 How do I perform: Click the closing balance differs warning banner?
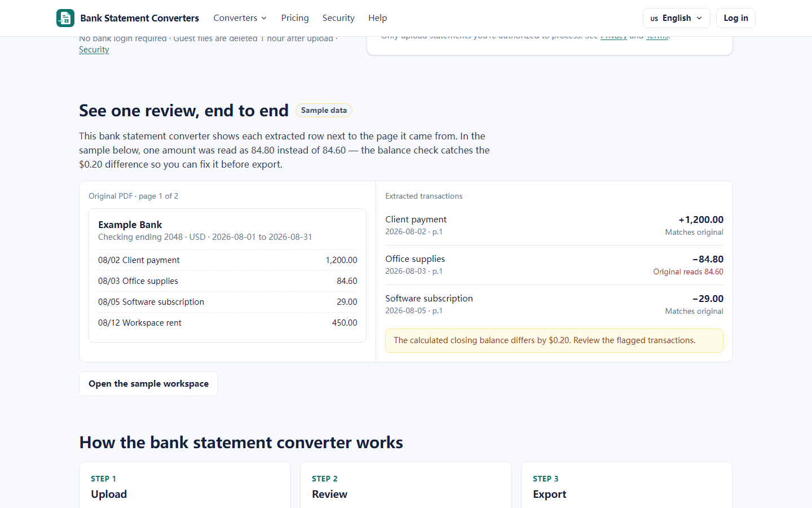point(554,340)
